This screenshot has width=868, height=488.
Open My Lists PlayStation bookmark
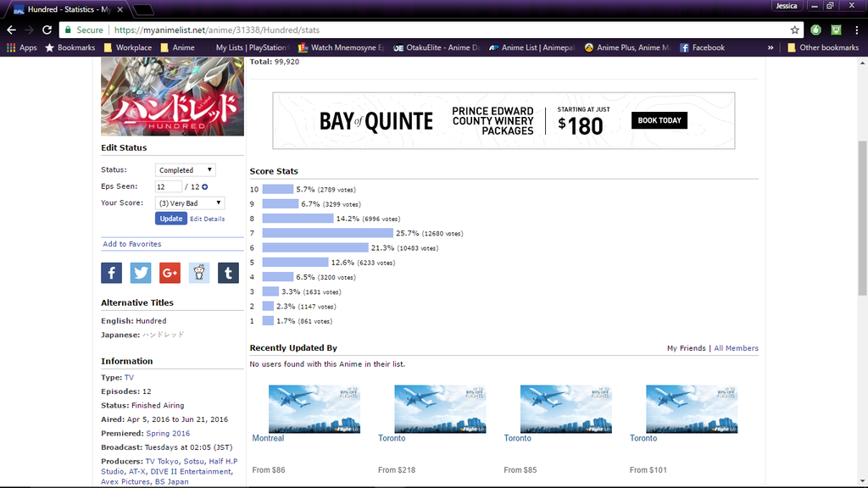click(x=247, y=47)
